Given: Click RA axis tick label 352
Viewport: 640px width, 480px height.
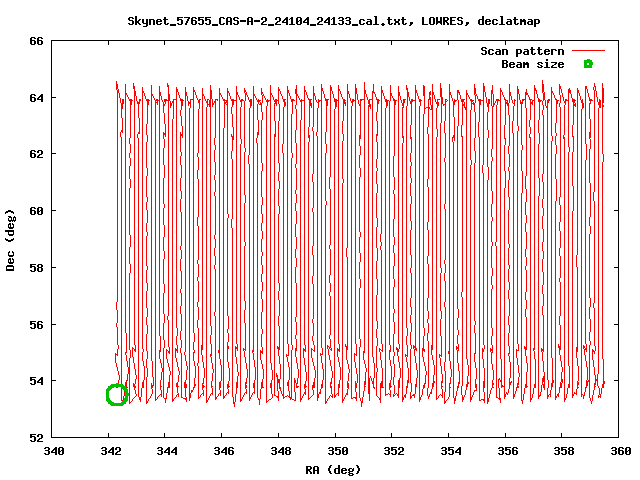Looking at the screenshot, I should point(394,451).
